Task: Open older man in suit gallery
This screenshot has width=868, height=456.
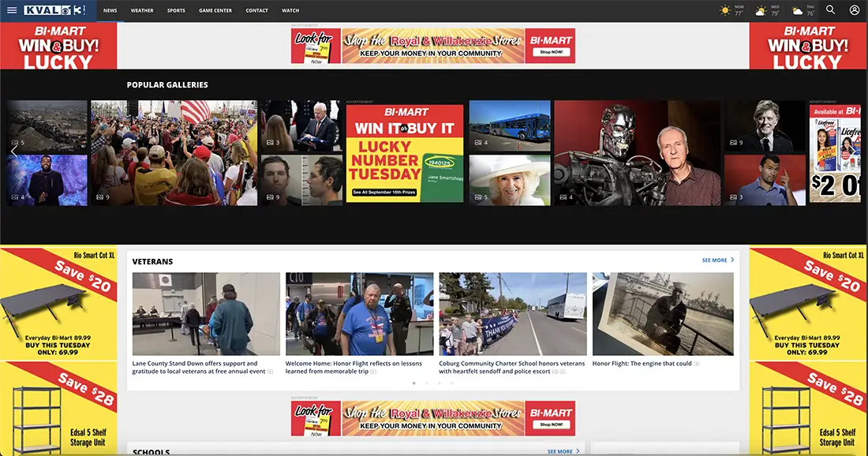Action: click(765, 125)
